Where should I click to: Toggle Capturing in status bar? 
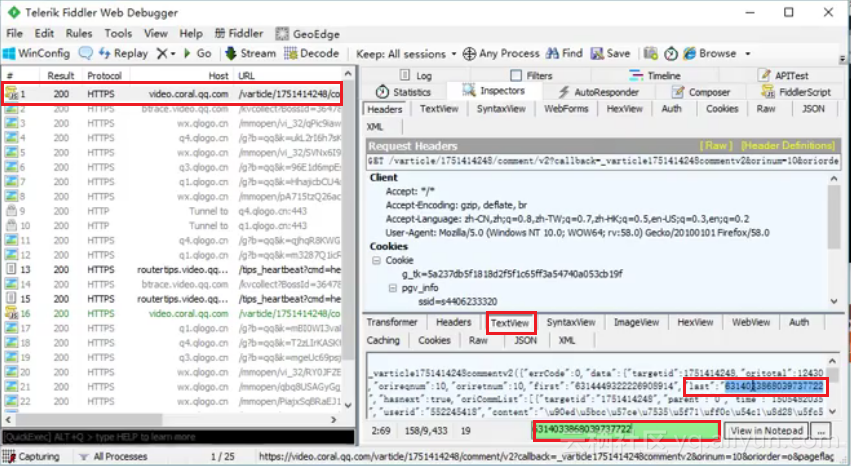click(x=31, y=456)
